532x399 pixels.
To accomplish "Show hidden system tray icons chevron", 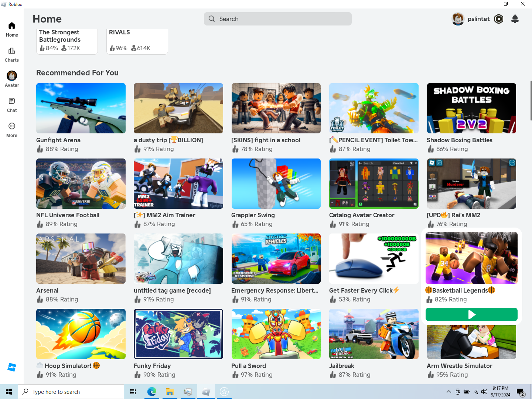I will (x=449, y=392).
